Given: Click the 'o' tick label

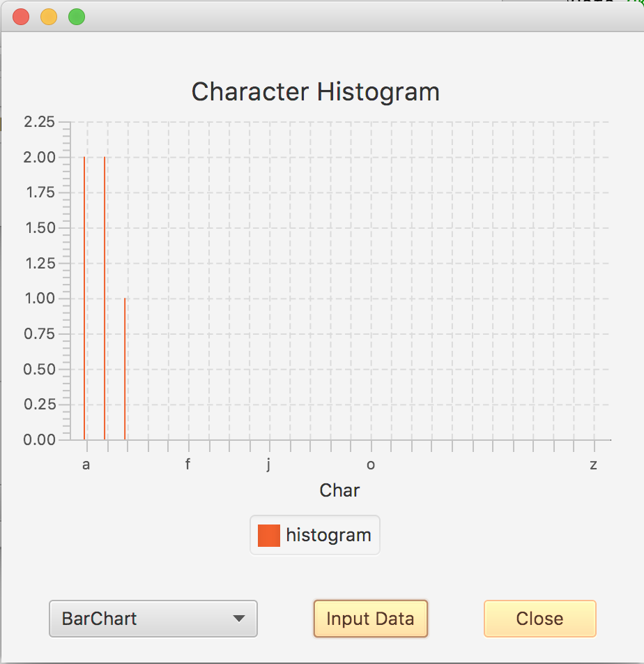Looking at the screenshot, I should tap(370, 464).
